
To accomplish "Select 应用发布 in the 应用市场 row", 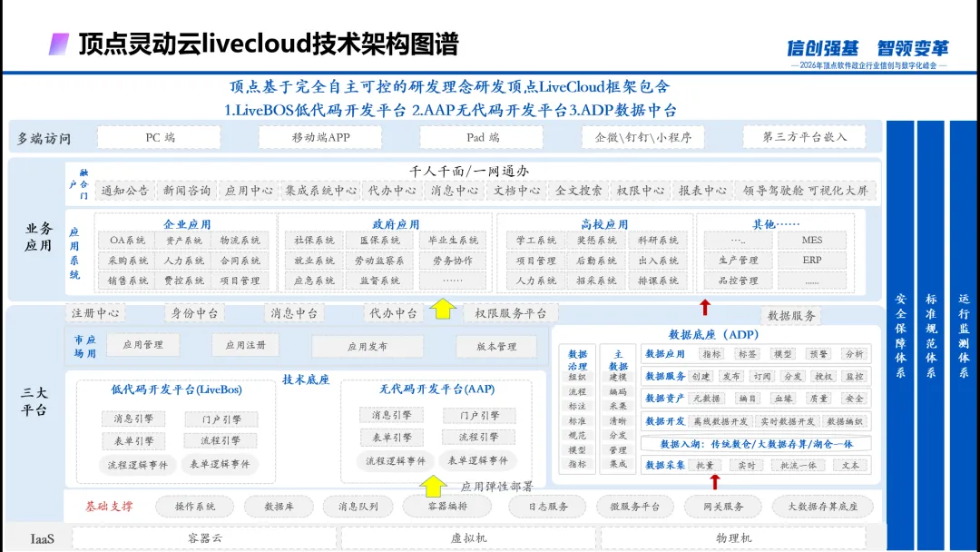I will [367, 347].
